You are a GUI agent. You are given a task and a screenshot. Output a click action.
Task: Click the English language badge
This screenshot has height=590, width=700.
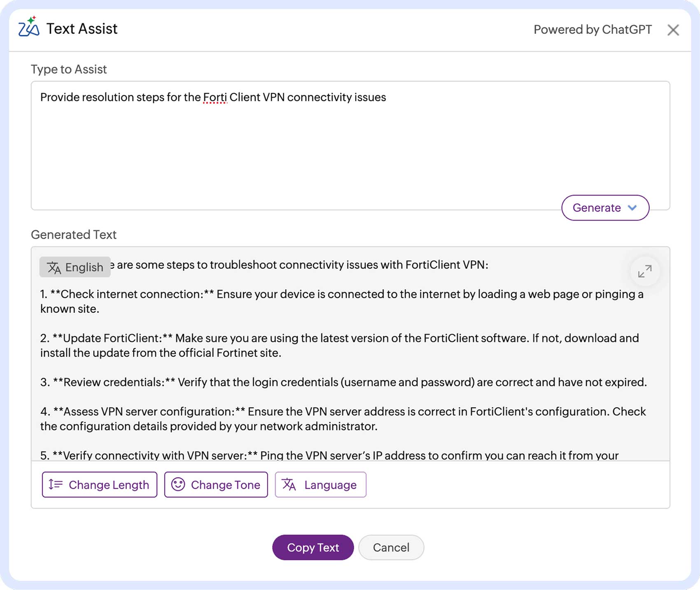tap(75, 267)
